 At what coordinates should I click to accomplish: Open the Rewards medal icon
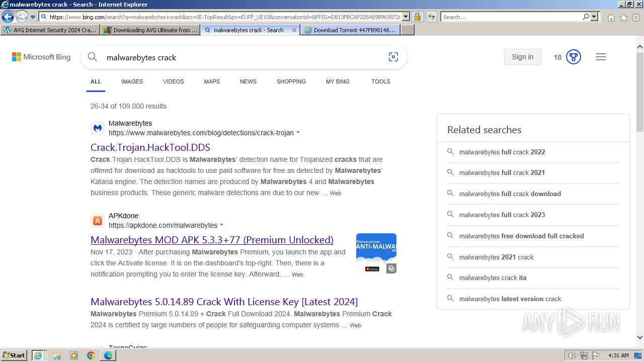pos(574,57)
